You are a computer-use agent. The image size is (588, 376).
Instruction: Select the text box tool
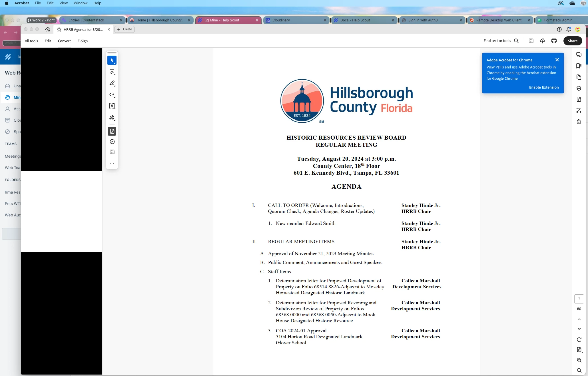[112, 106]
